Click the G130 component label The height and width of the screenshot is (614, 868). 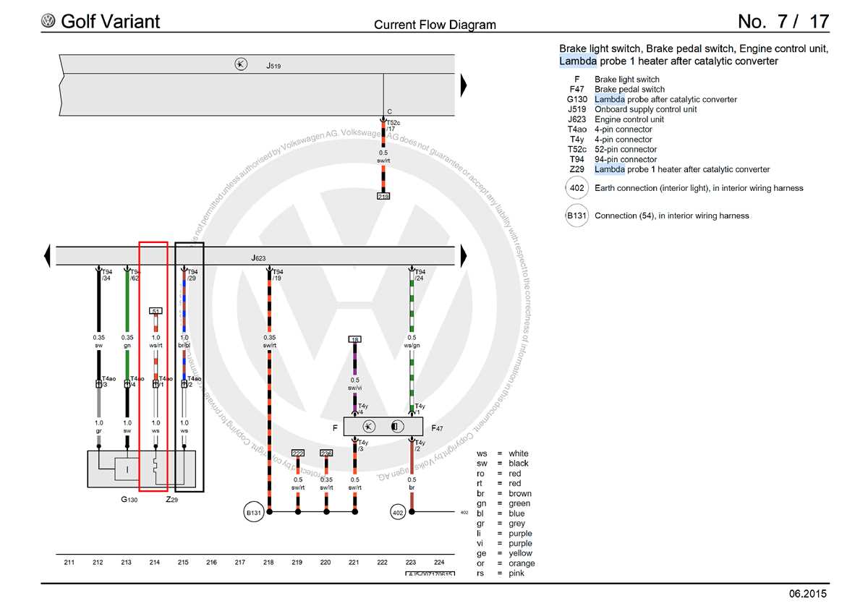(129, 499)
